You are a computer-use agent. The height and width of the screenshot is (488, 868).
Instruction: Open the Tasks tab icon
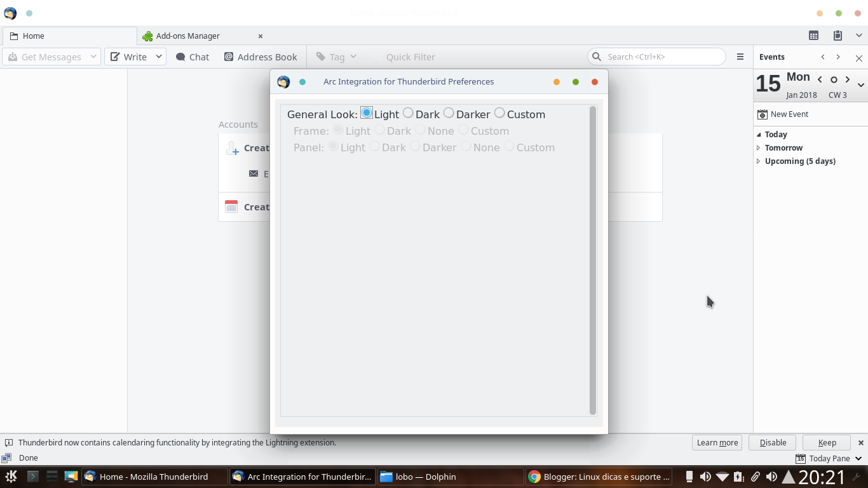pyautogui.click(x=837, y=36)
